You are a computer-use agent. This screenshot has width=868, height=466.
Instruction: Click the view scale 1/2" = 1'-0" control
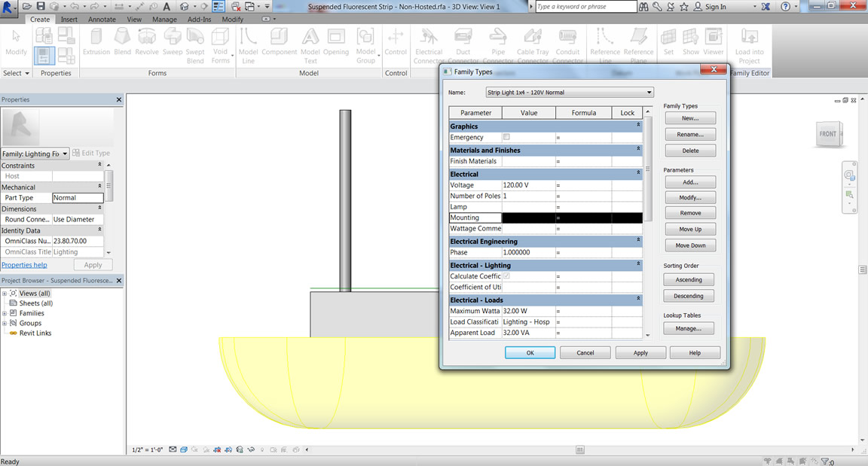pos(147,450)
